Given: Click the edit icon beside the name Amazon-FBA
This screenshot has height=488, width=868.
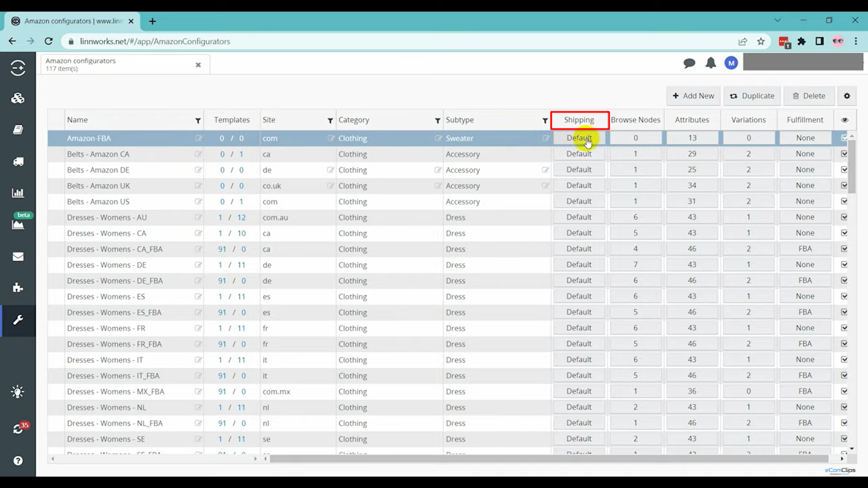Looking at the screenshot, I should [199, 138].
